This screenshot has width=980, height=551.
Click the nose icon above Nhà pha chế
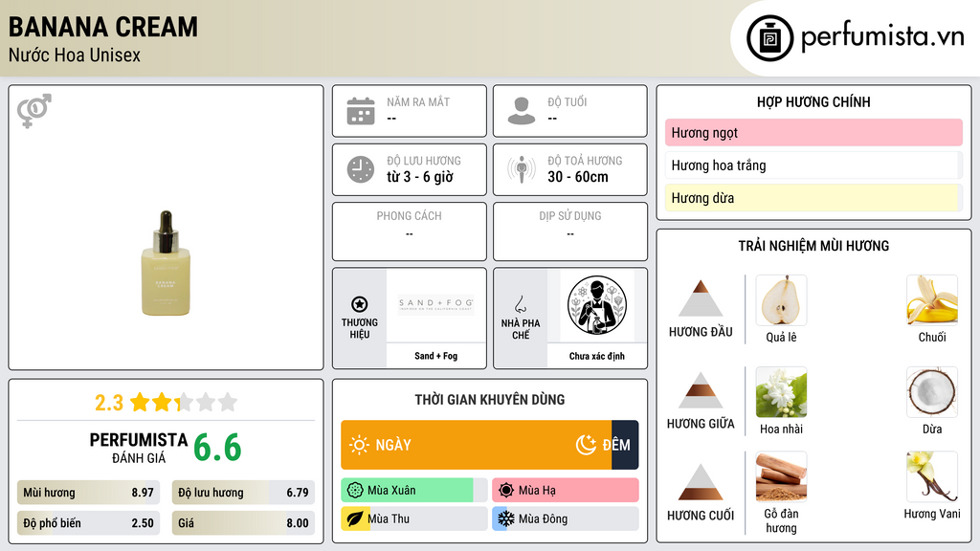[x=520, y=304]
